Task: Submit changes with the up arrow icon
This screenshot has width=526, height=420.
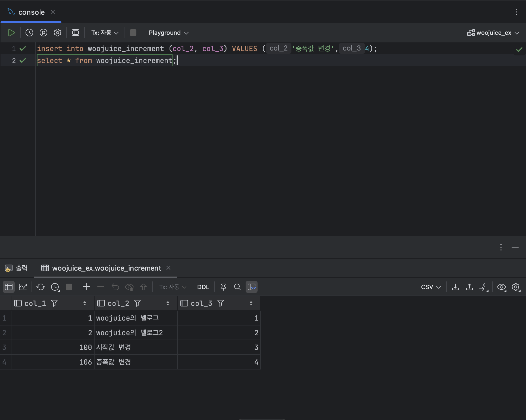Action: [143, 287]
